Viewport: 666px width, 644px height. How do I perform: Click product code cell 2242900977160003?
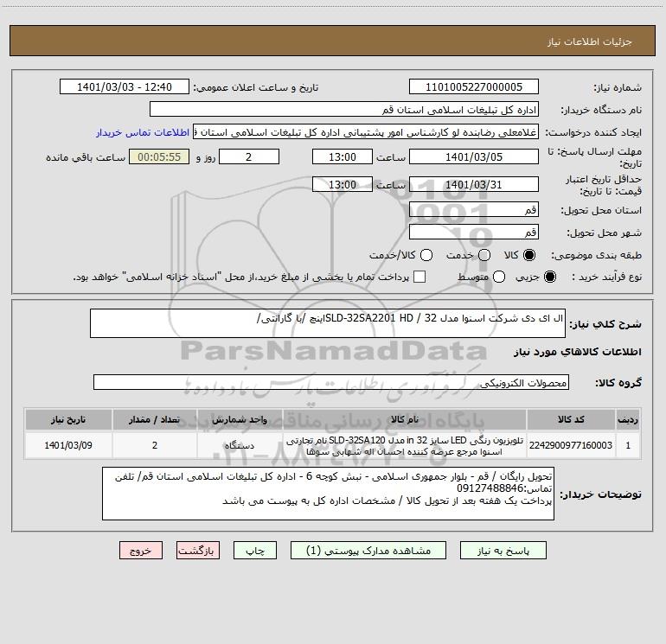pos(571,445)
